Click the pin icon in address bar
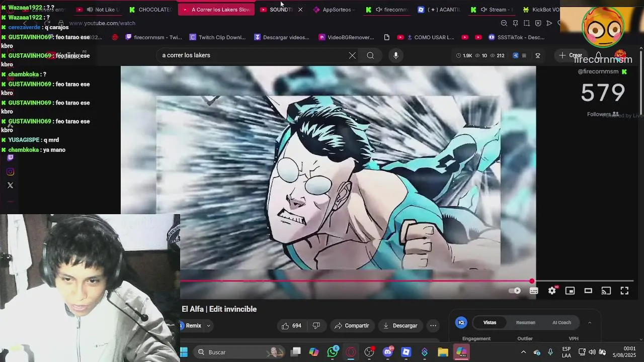The height and width of the screenshot is (362, 644). (x=515, y=23)
